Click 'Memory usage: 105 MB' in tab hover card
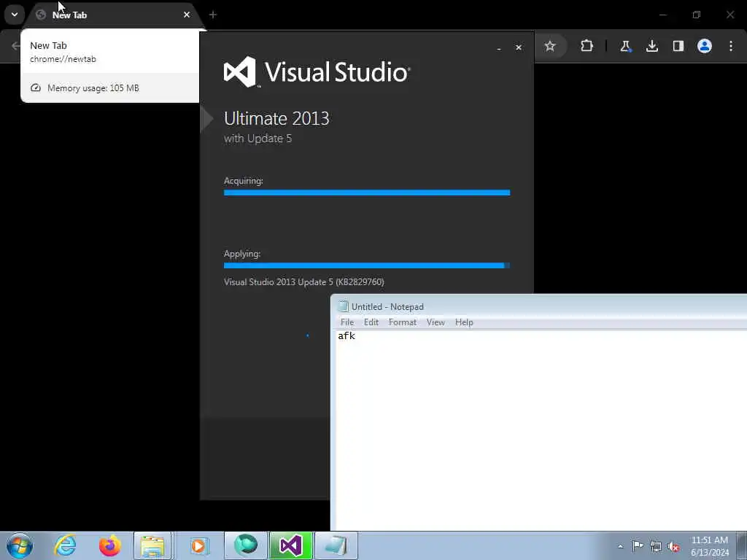This screenshot has height=560, width=747. (93, 88)
